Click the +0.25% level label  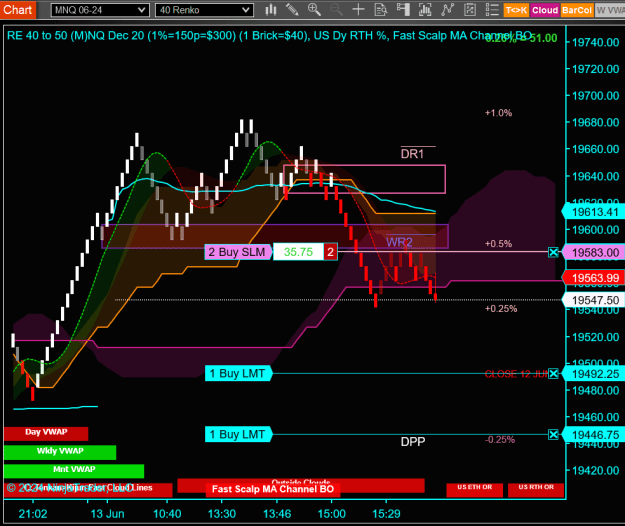501,308
